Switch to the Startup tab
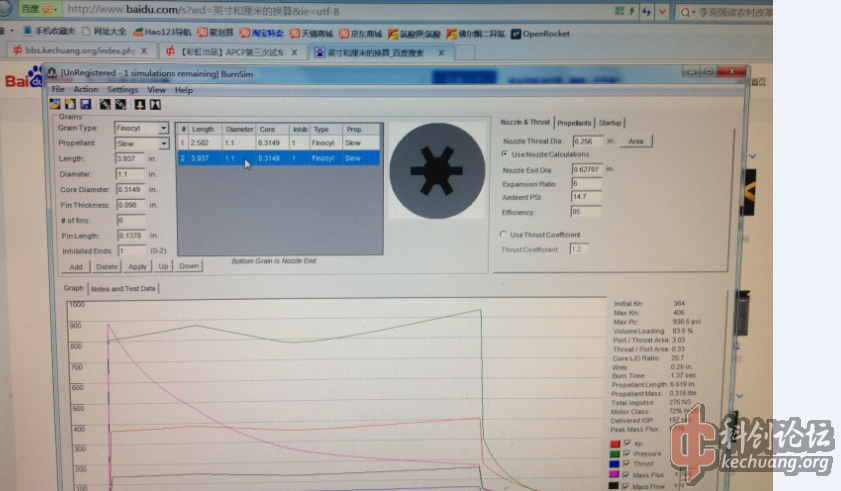841x491 pixels. coord(610,123)
